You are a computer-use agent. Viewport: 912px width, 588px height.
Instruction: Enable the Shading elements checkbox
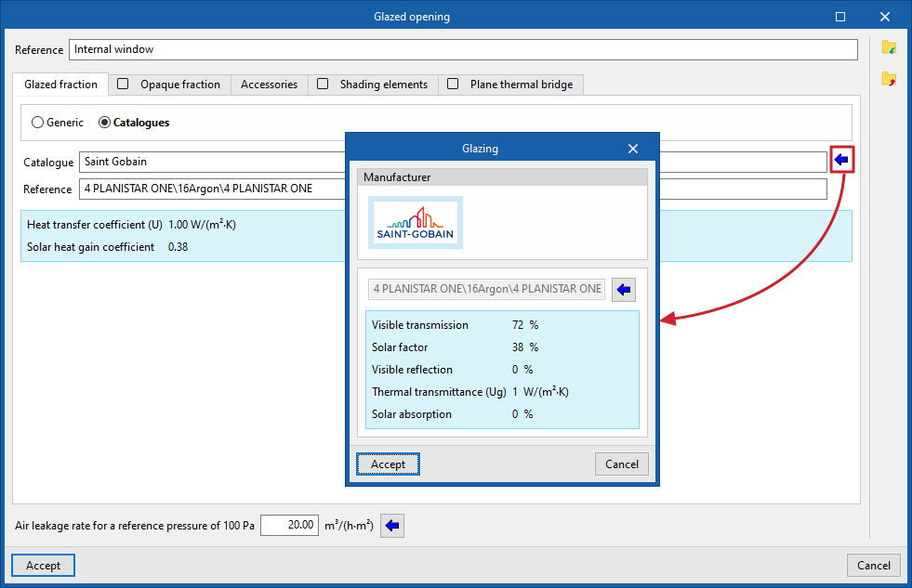[323, 85]
